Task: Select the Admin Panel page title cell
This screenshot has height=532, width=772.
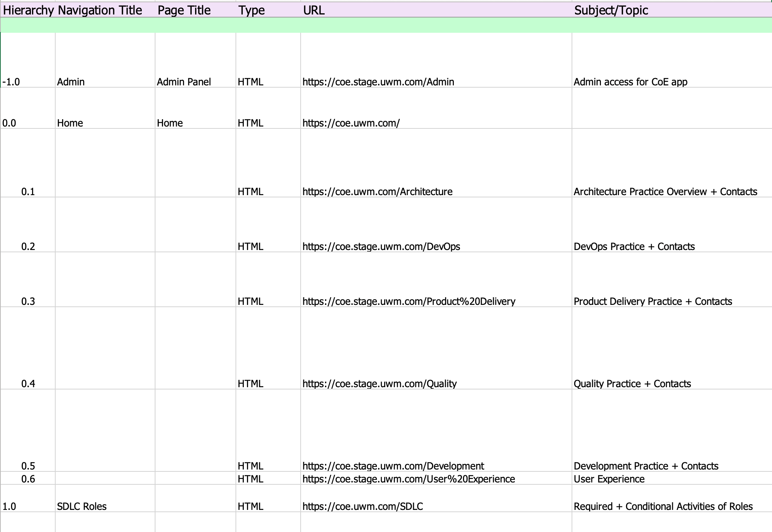Action: coord(184,82)
